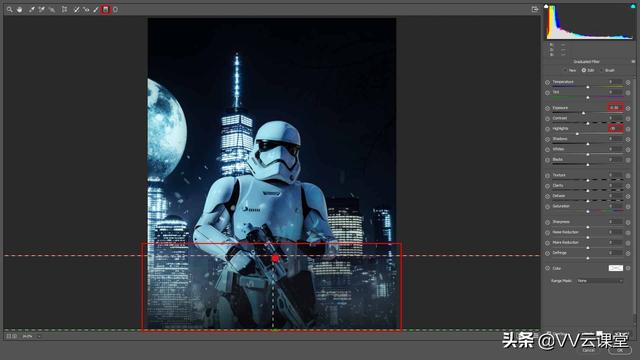Click the Cancel button

588,350
